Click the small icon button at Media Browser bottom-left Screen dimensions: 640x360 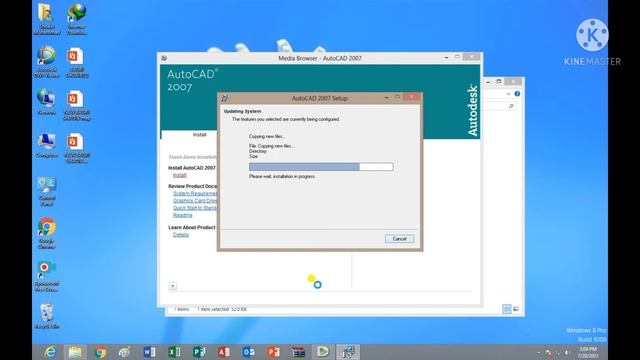tap(173, 286)
